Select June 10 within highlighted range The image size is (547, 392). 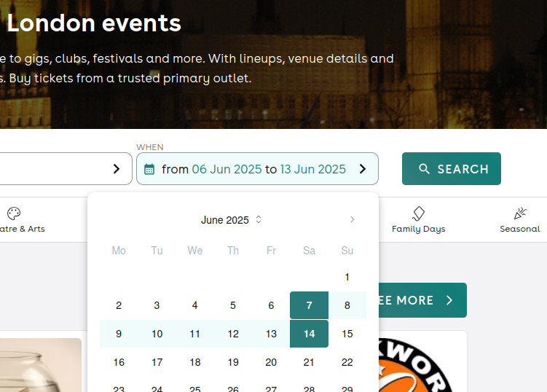pyautogui.click(x=157, y=334)
